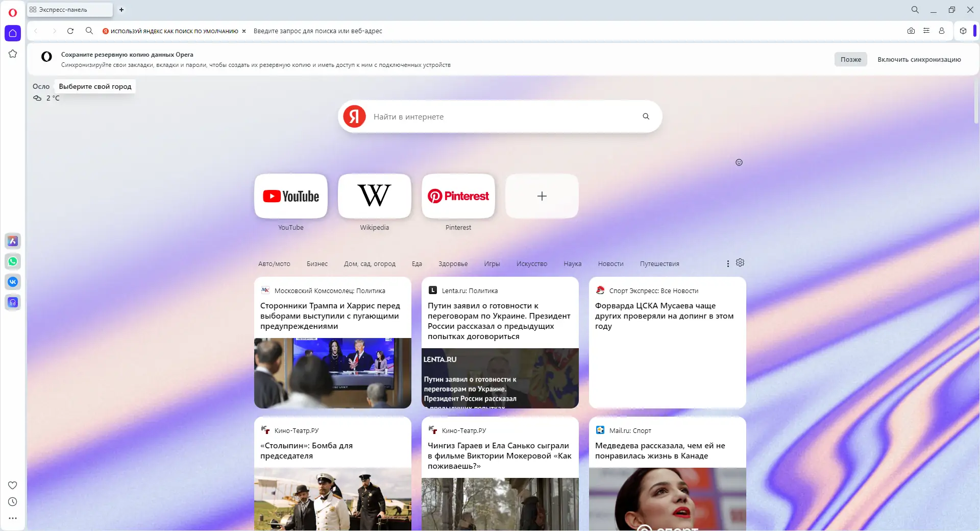This screenshot has width=980, height=531.
Task: Open the Wikipedia speed dial tile
Action: 375,196
